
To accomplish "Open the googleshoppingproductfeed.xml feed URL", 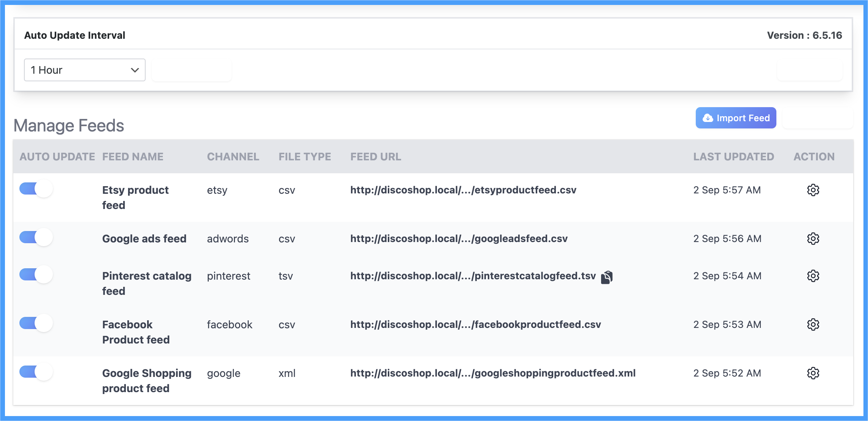I will coord(493,373).
